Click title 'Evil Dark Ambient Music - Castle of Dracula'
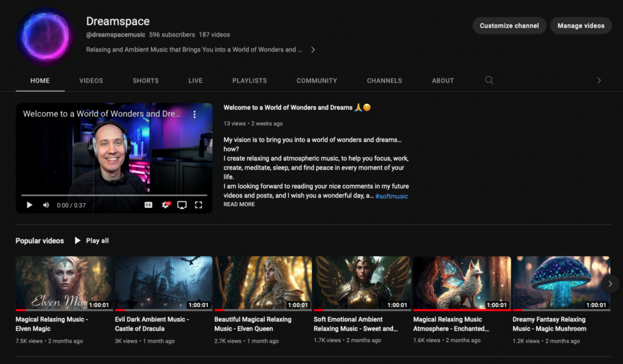The image size is (623, 364). 151,324
